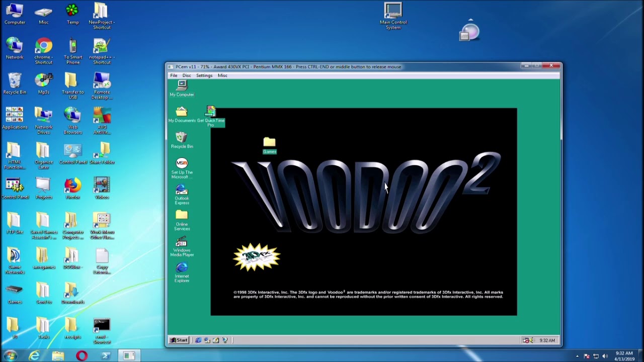This screenshot has height=362, width=644.
Task: Click the PCem taskbar button
Action: (129, 356)
